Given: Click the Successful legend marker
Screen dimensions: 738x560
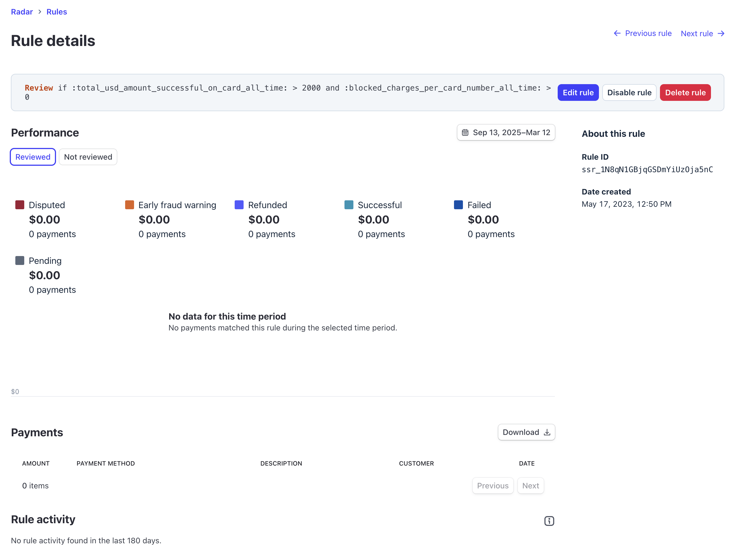Looking at the screenshot, I should point(349,204).
